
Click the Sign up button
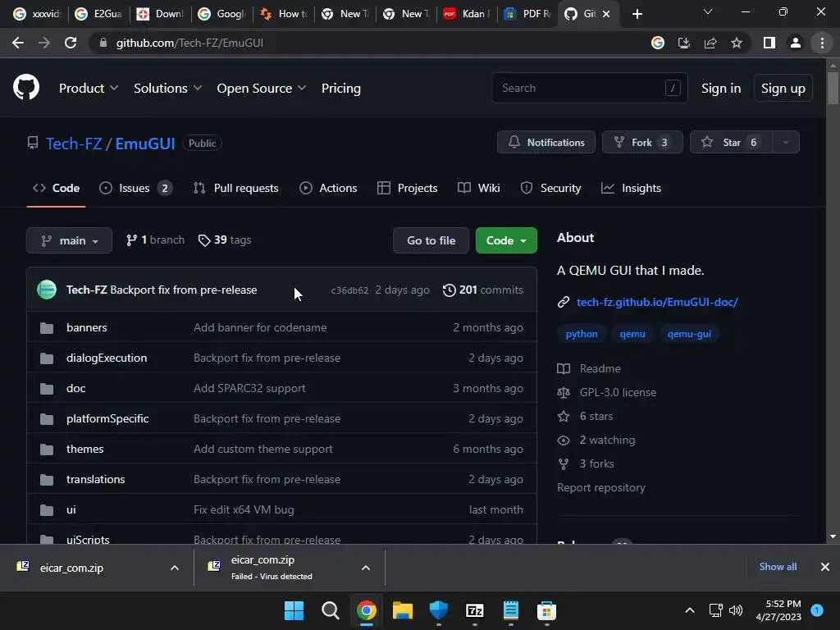click(x=783, y=89)
